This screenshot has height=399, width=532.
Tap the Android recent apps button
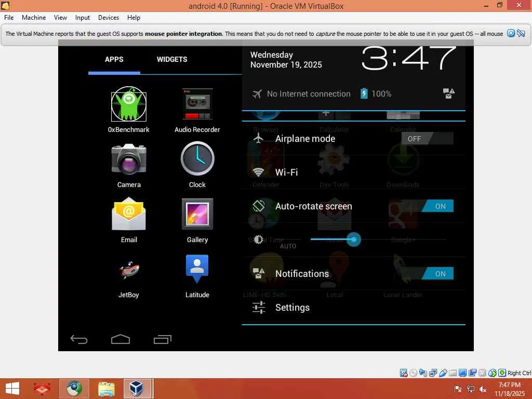[163, 339]
